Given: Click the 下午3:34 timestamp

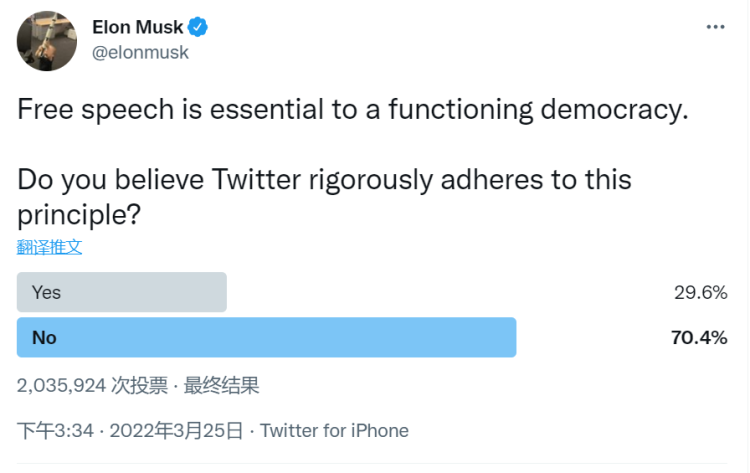Looking at the screenshot, I should pos(55,431).
